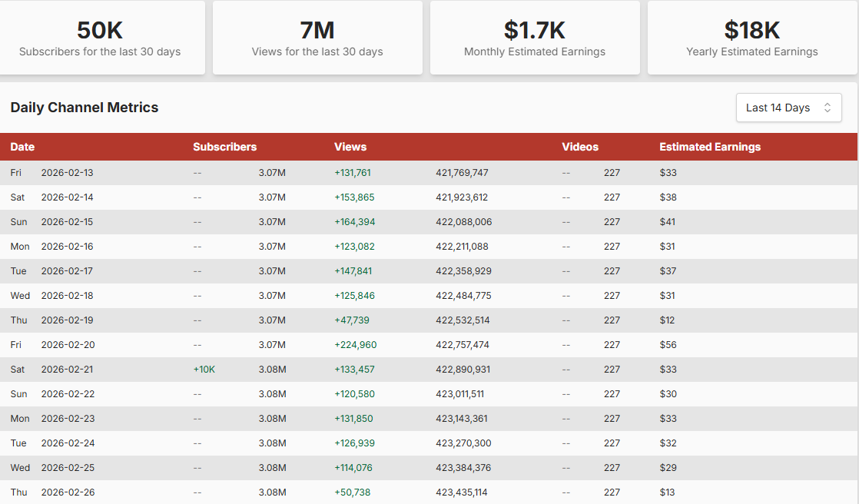Click the Daily Channel Metrics heading

[85, 108]
